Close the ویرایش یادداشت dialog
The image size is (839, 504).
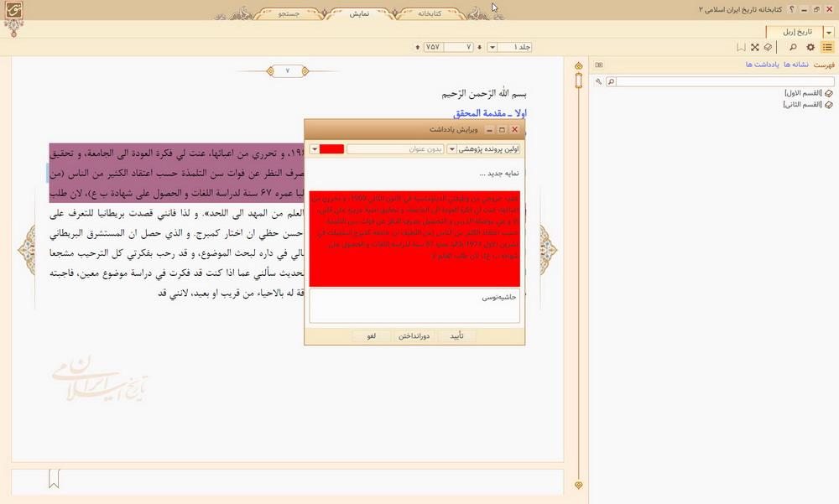pos(515,129)
